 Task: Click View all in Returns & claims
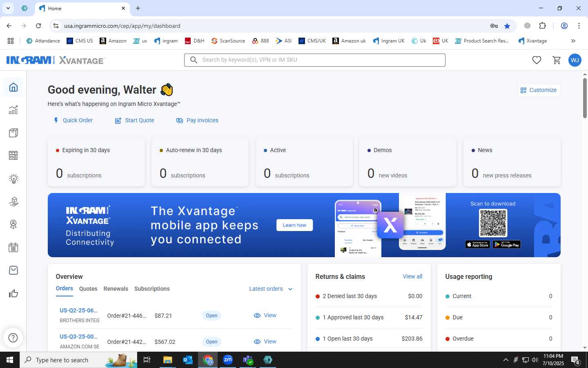412,276
